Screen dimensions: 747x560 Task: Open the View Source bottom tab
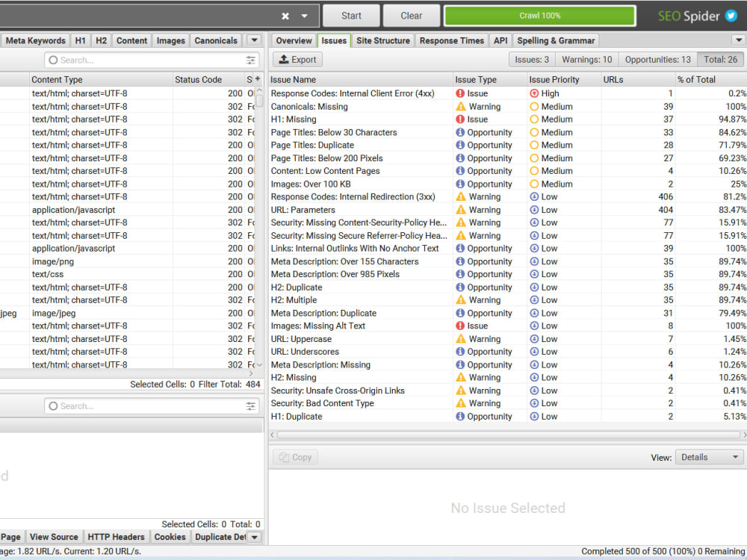pyautogui.click(x=54, y=537)
